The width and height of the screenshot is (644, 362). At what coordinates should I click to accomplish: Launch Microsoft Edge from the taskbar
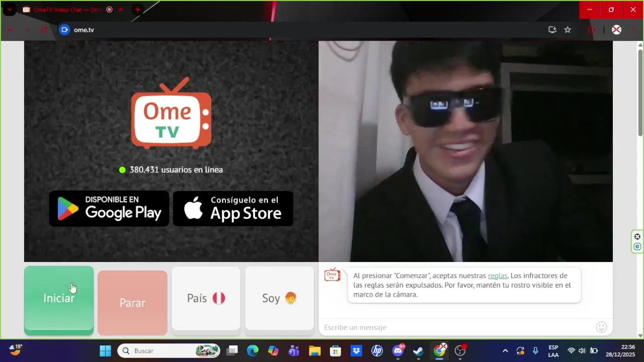pyautogui.click(x=253, y=350)
